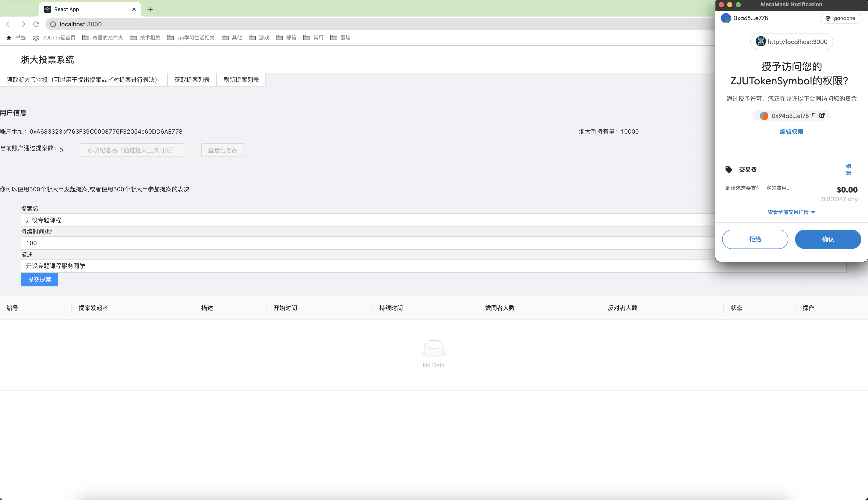
Task: Copy contract address 0x94a3...e178 icon
Action: click(x=814, y=115)
